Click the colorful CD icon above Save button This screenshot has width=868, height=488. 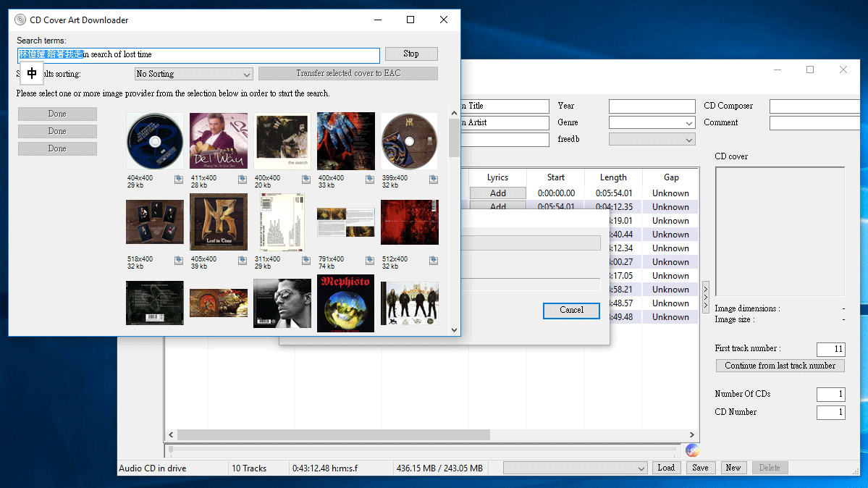[x=692, y=450]
